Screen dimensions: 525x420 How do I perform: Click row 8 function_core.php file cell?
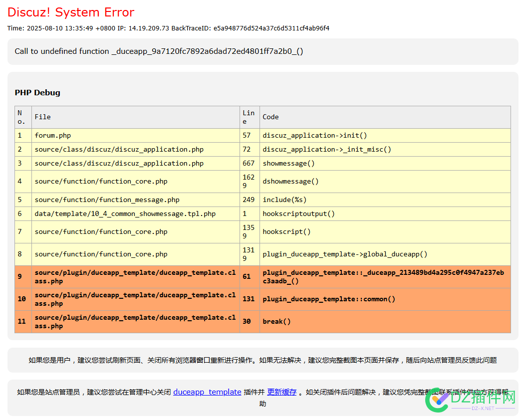click(x=136, y=254)
